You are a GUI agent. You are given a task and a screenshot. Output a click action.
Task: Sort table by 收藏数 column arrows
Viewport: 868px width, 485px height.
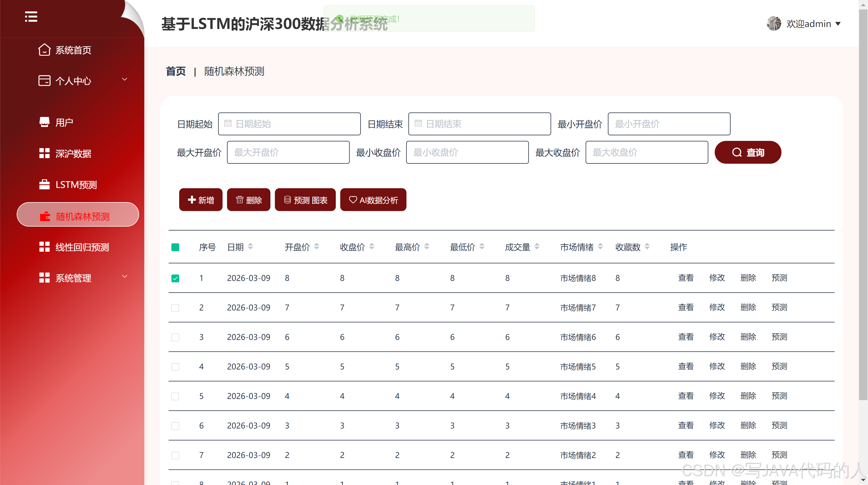pyautogui.click(x=647, y=246)
